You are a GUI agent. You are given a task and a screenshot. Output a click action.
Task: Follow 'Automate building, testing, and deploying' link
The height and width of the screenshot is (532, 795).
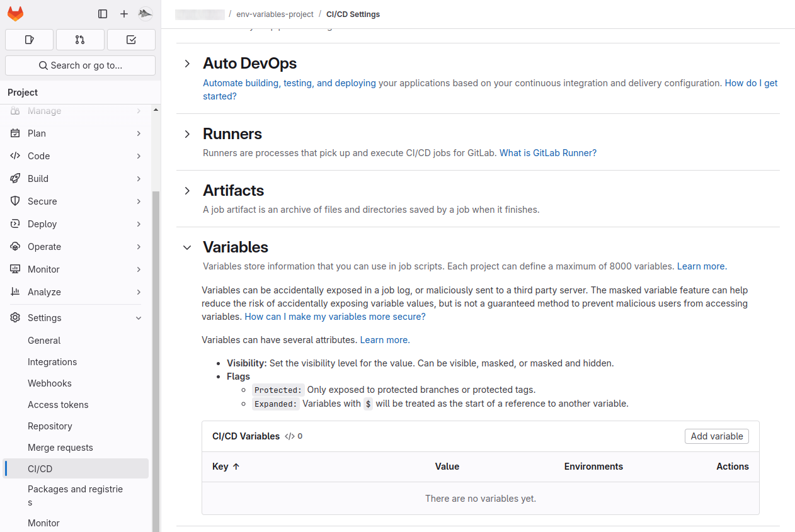[289, 83]
